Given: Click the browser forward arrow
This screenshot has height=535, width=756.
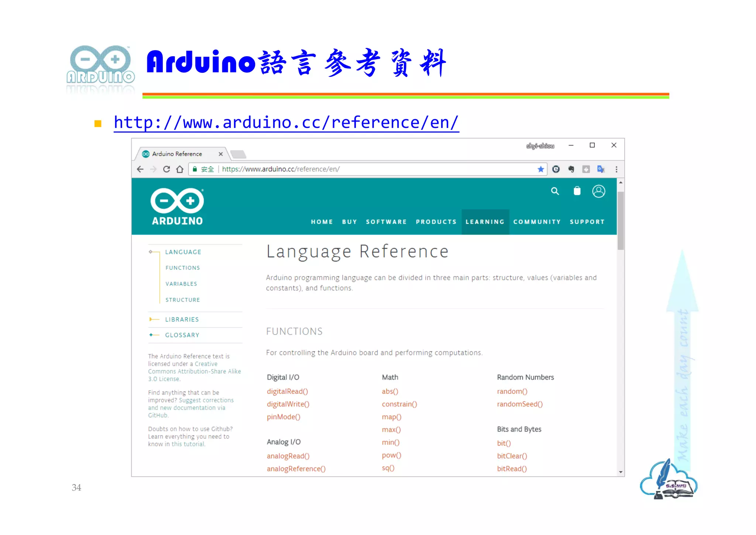Looking at the screenshot, I should click(153, 169).
